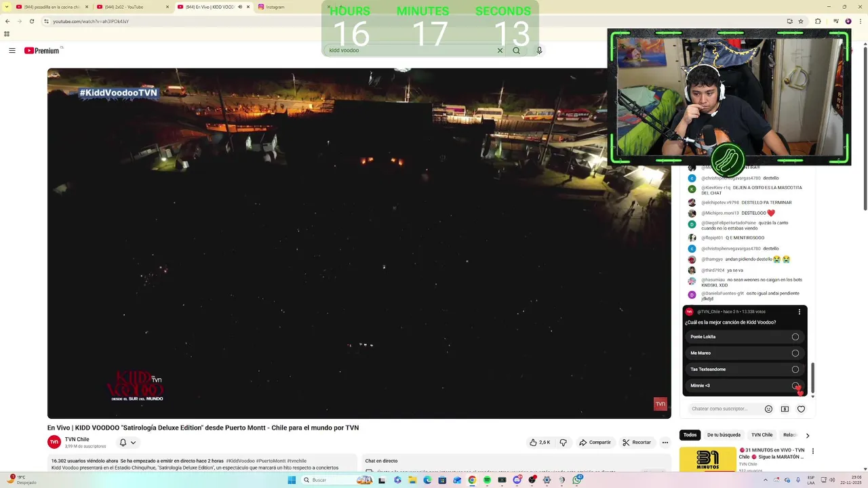868x488 pixels.
Task: Vote for Minnie <3 in poll
Action: [745, 386]
